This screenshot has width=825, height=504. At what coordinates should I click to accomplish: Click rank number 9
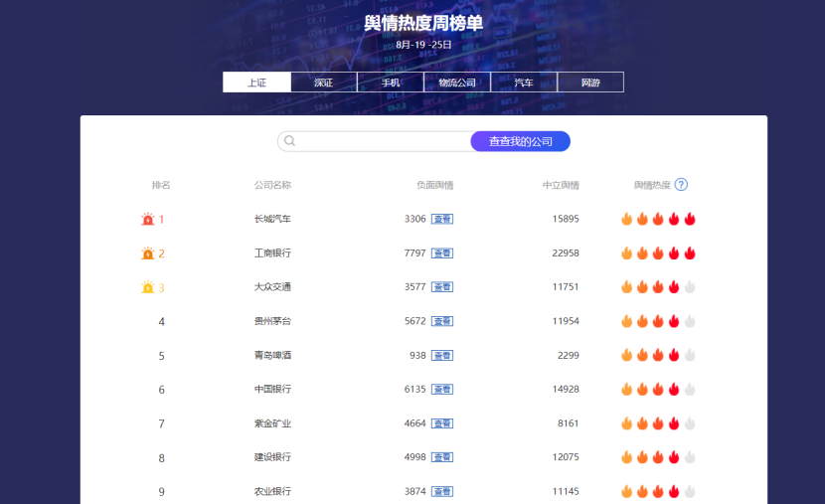[x=162, y=492]
